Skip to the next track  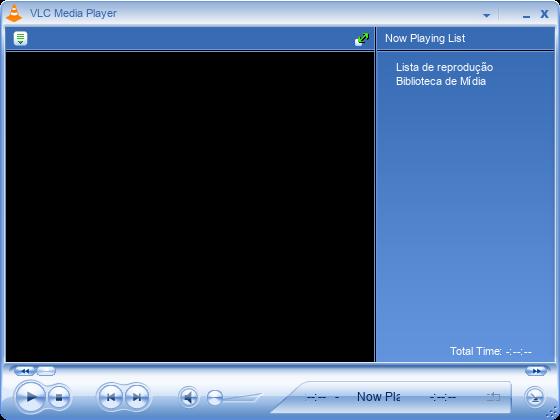pos(137,397)
